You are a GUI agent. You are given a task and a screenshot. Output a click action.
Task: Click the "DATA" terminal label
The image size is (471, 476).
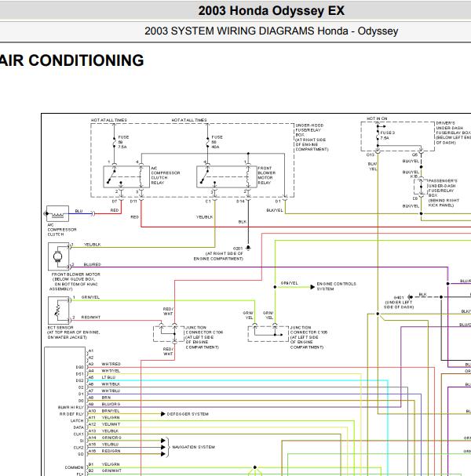[x=78, y=427]
